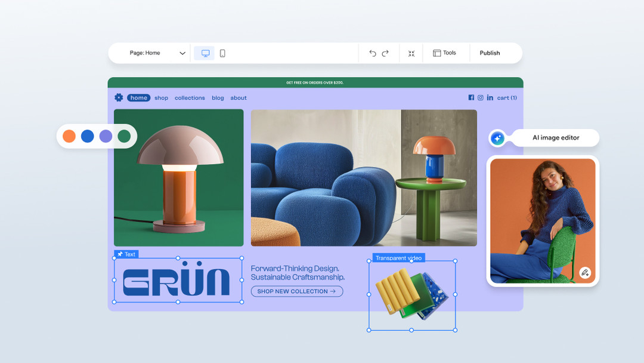The width and height of the screenshot is (644, 363).
Task: Click the edit brush icon on portrait
Action: coord(585,273)
